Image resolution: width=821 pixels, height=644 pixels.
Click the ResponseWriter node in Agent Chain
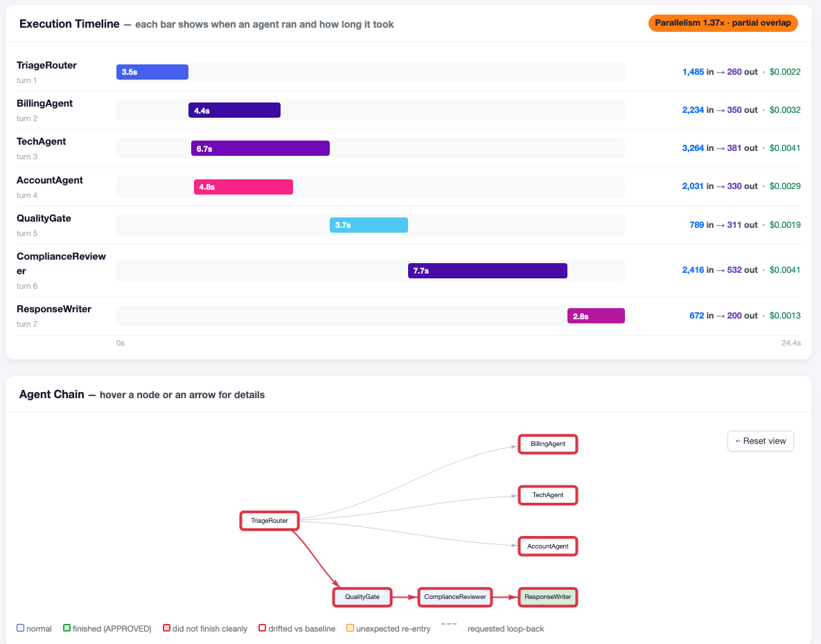(548, 597)
